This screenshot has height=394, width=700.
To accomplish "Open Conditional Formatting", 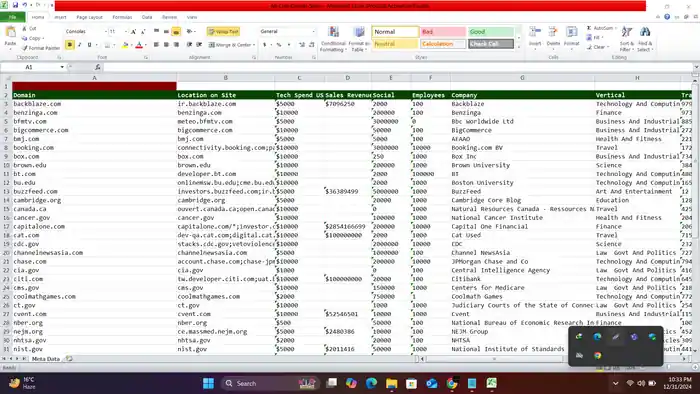I will pyautogui.click(x=333, y=39).
